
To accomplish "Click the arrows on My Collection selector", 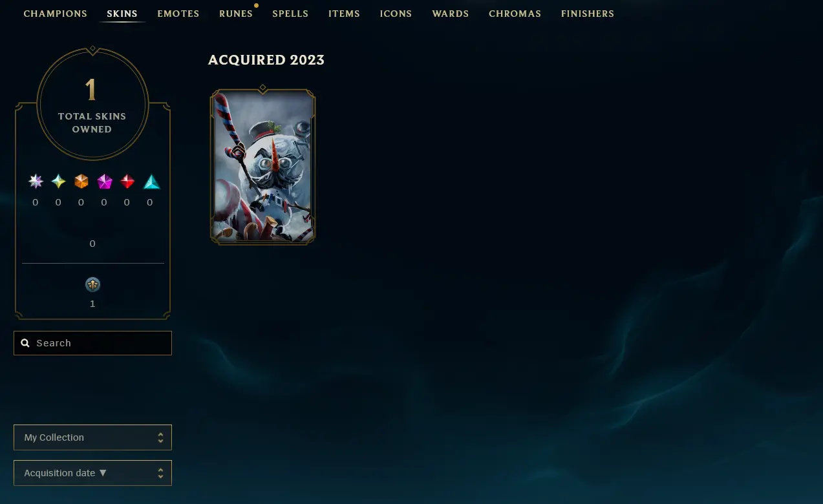I will [x=160, y=437].
